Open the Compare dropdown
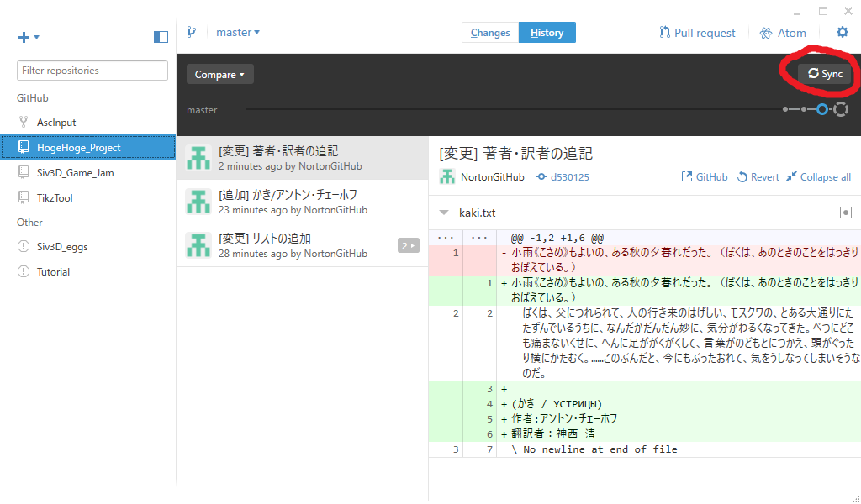 (x=219, y=74)
